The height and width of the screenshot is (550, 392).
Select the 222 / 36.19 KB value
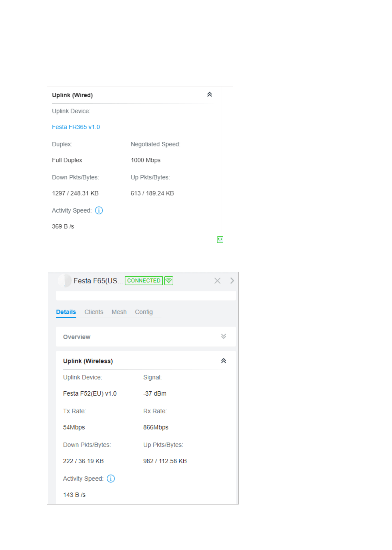tap(83, 461)
